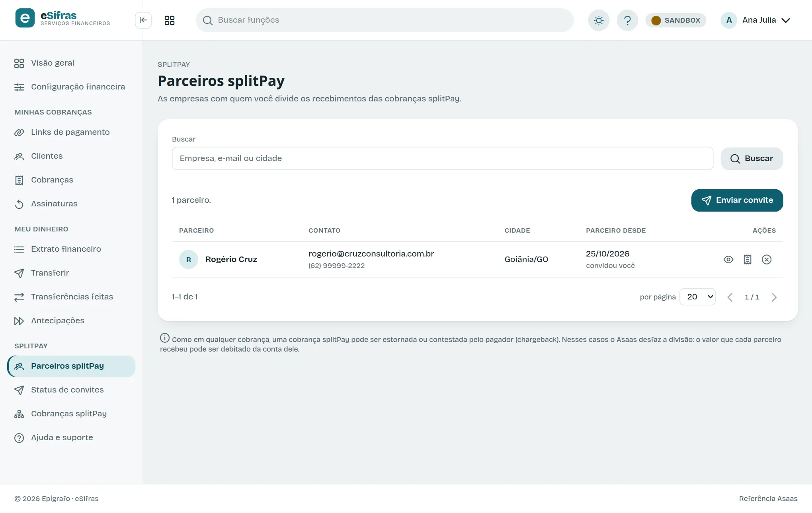812x513 pixels.
Task: View Rogério Cruz details eye icon
Action: click(728, 259)
